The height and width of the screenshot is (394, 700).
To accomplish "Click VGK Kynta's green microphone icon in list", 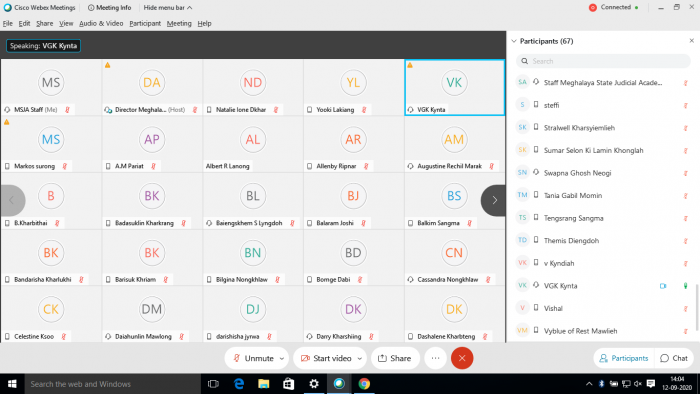I will [x=686, y=286].
